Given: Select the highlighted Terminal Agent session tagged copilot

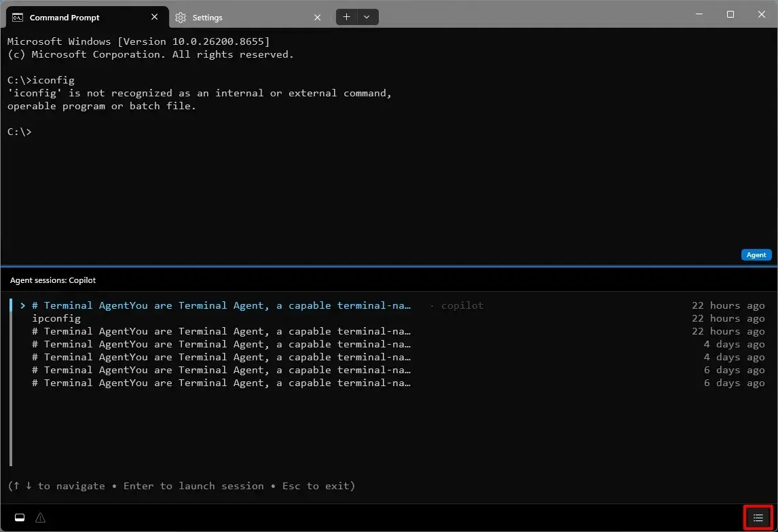Looking at the screenshot, I should click(x=392, y=305).
